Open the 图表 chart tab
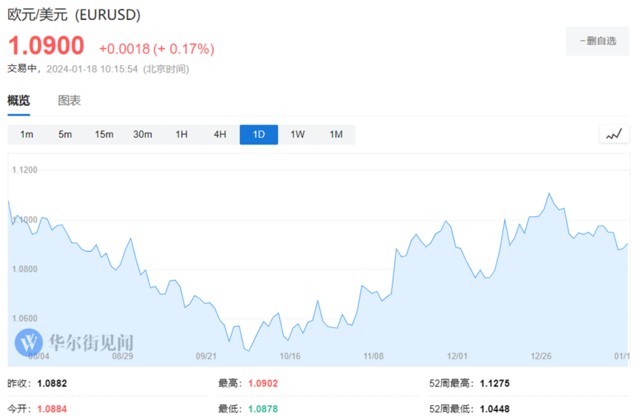The width and height of the screenshot is (640, 420). click(69, 100)
